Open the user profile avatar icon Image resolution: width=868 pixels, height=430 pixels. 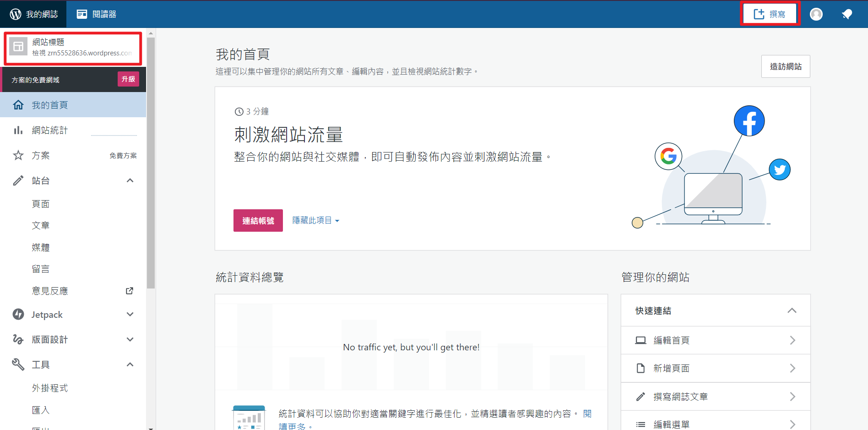[x=816, y=14]
